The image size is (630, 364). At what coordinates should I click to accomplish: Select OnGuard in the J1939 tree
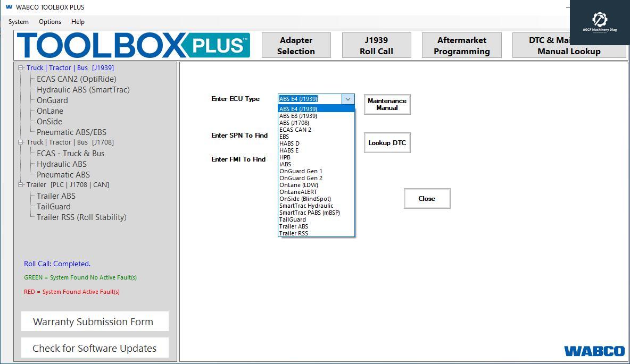(52, 100)
